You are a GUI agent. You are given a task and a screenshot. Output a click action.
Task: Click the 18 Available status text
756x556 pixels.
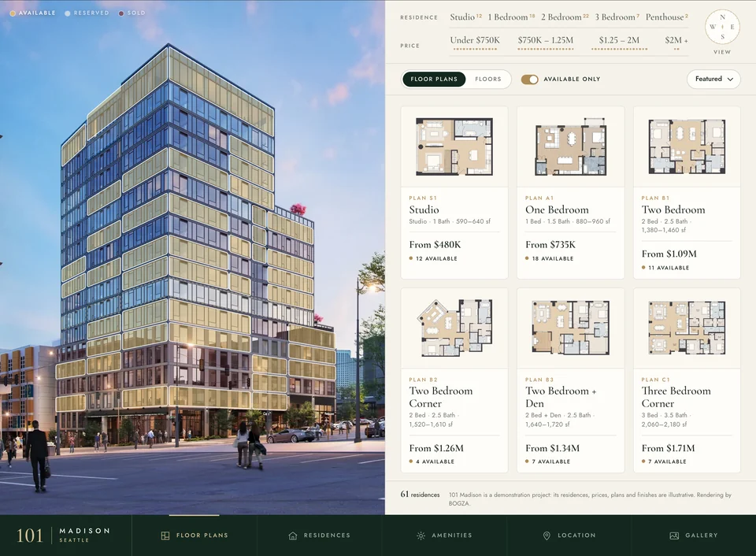[x=553, y=259]
